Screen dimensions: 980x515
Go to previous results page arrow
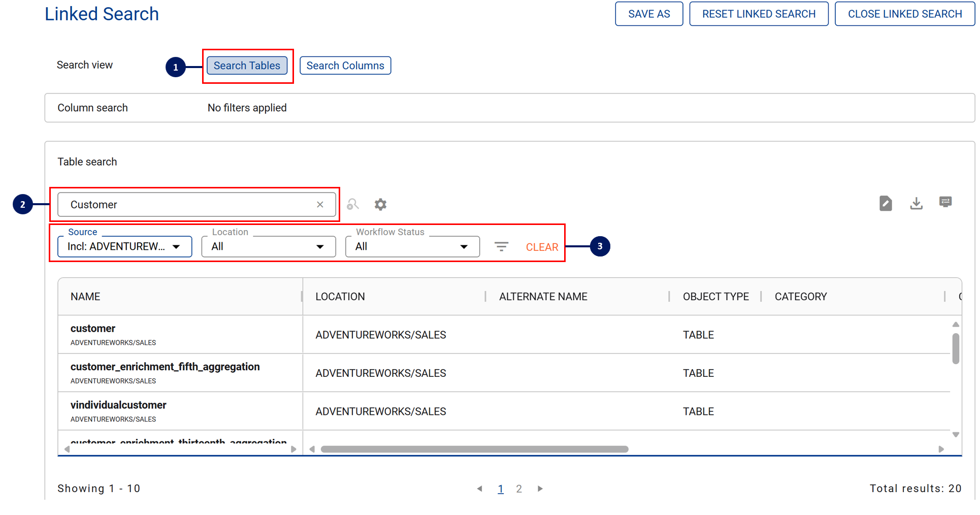click(x=479, y=489)
